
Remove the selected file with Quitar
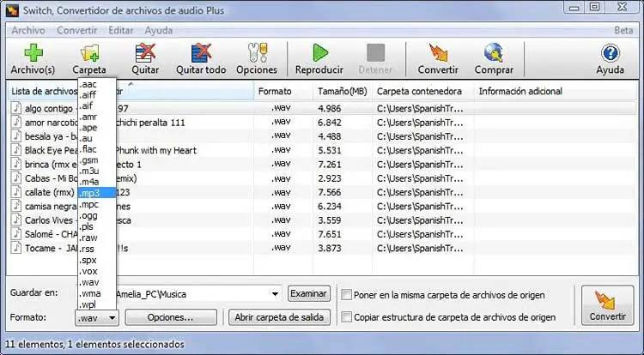145,53
